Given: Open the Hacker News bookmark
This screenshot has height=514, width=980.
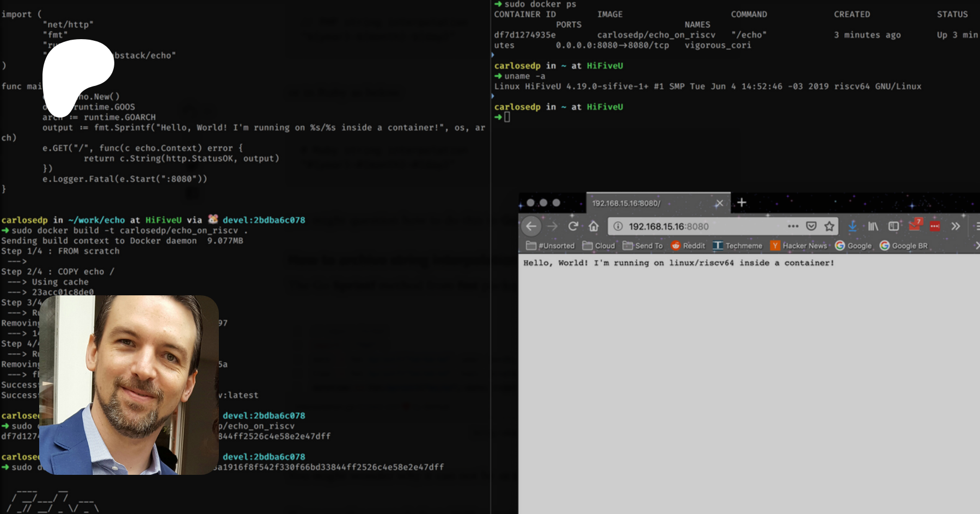Looking at the screenshot, I should [x=799, y=246].
